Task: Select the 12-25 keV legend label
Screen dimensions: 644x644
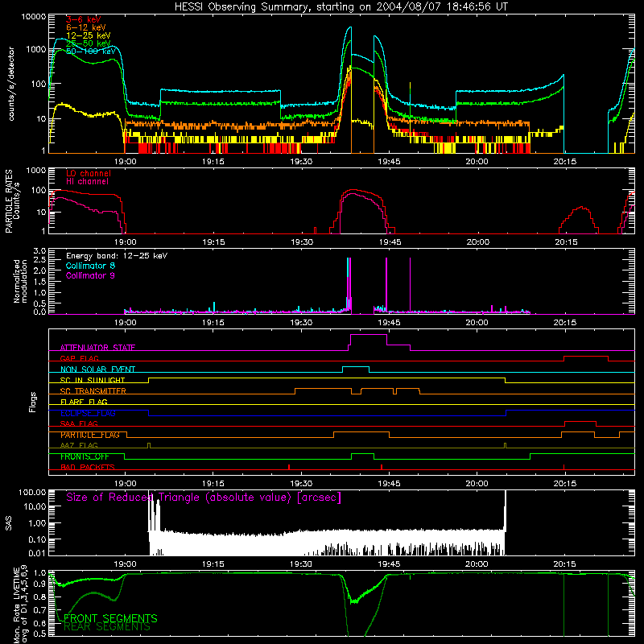Action: 89,35
